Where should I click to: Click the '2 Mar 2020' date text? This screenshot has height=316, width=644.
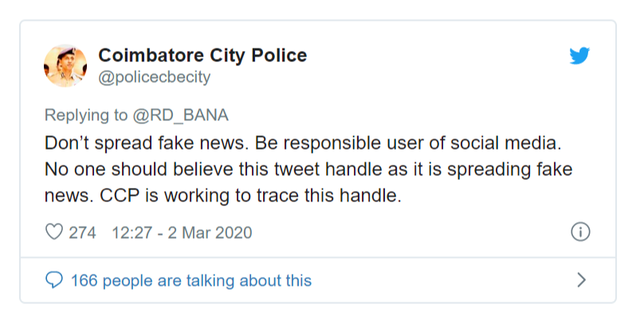tap(210, 232)
